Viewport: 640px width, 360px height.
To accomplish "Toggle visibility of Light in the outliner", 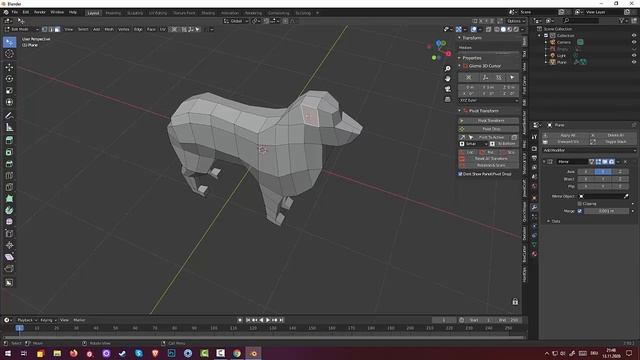I will point(634,56).
